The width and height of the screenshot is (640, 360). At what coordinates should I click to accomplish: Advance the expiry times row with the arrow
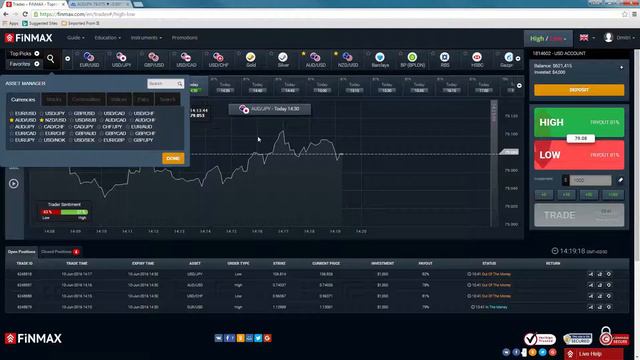[x=519, y=86]
